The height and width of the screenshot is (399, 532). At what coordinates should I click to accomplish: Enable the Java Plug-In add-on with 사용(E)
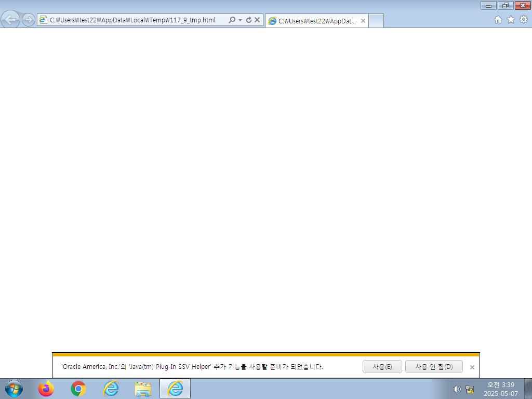382,367
